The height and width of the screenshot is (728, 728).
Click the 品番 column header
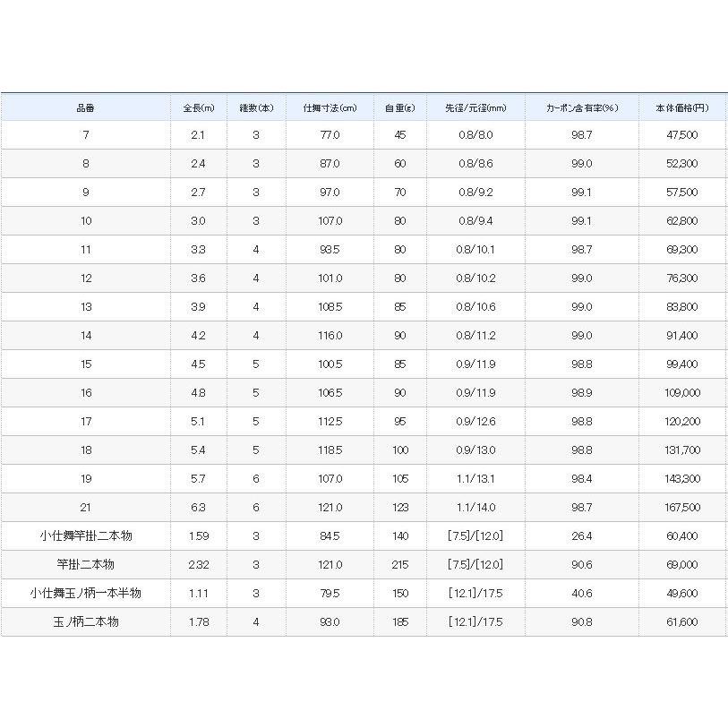coord(85,107)
